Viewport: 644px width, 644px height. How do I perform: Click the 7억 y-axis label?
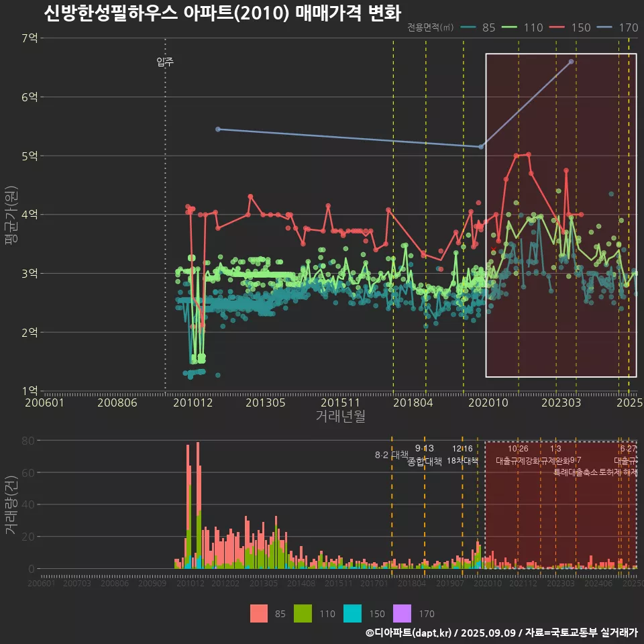click(x=30, y=38)
